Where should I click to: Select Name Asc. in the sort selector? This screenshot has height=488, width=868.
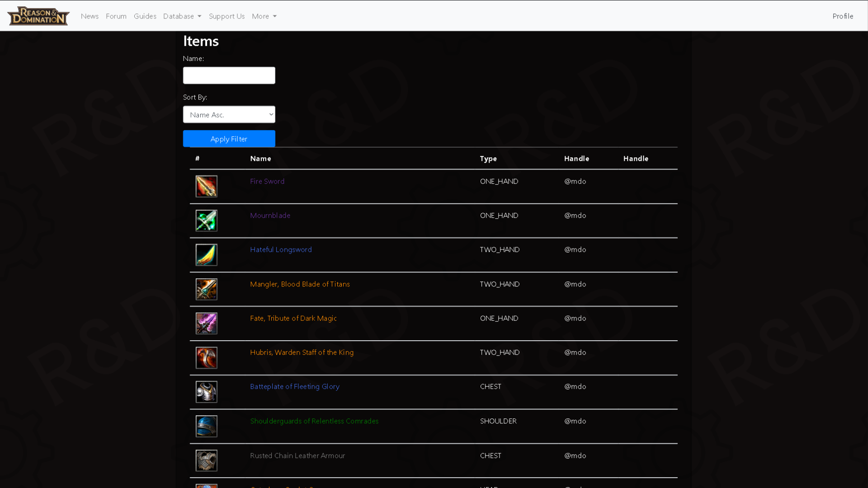coord(229,114)
